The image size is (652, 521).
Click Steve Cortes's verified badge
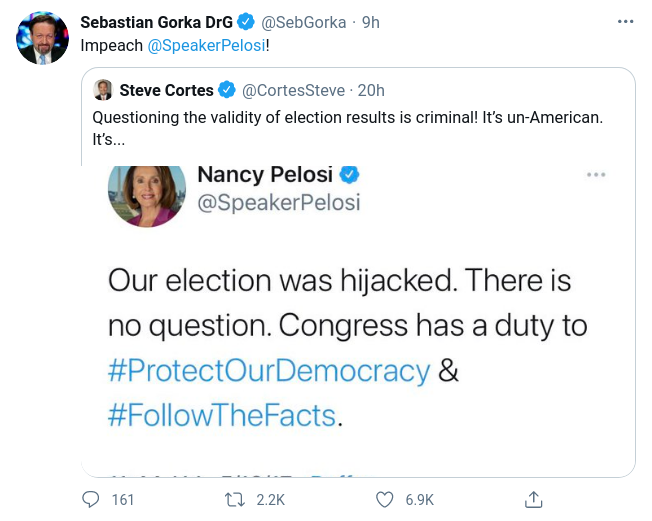pyautogui.click(x=227, y=91)
